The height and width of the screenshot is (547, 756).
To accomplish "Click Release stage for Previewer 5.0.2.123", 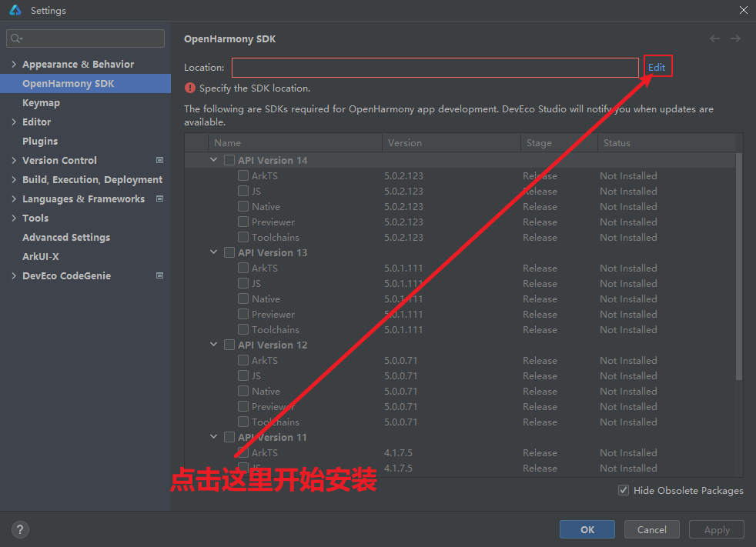I will coord(540,222).
